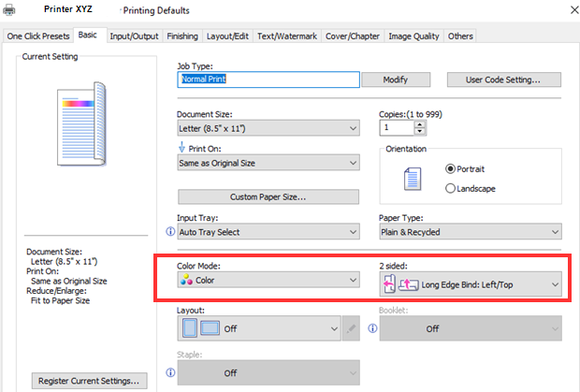The height and width of the screenshot is (392, 580).
Task: Expand the Paper Type dropdown
Action: (x=471, y=232)
